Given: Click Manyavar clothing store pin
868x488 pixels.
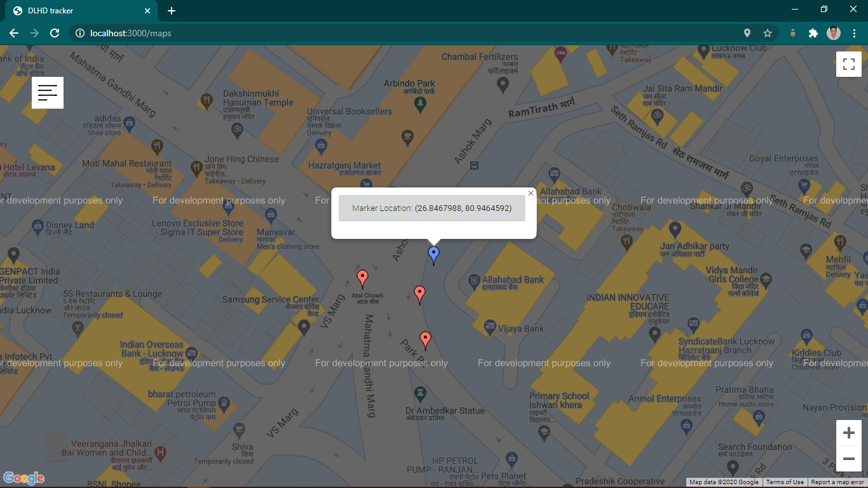Looking at the screenshot, I should [x=271, y=215].
